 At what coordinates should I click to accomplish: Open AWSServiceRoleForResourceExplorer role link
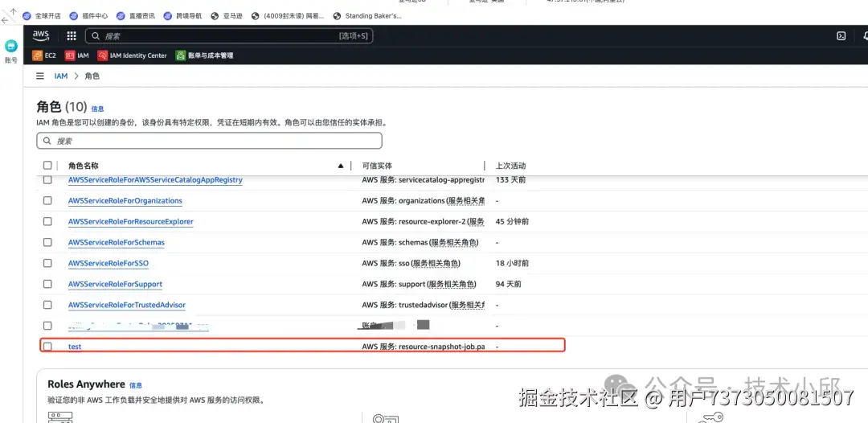click(x=131, y=221)
